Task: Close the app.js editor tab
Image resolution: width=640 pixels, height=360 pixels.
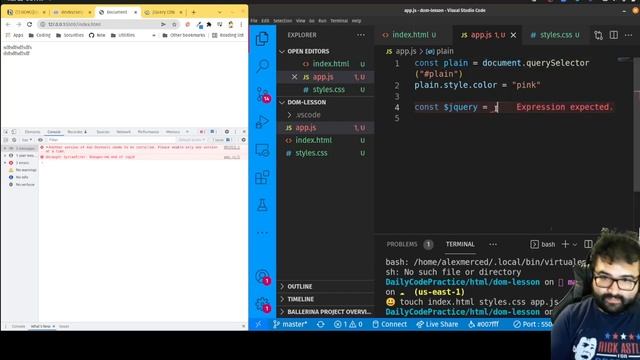Action: [513, 36]
